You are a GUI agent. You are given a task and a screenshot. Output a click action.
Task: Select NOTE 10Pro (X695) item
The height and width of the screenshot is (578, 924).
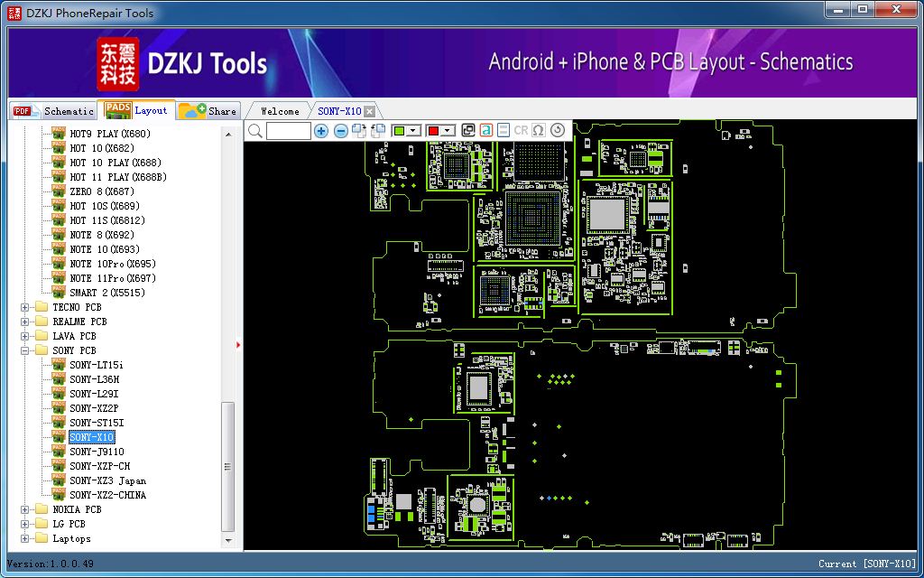[113, 264]
